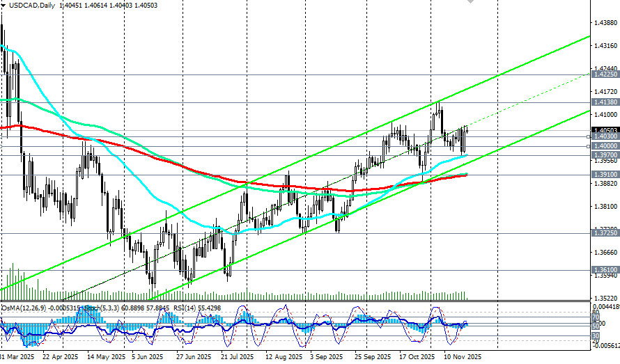Click the triangle arrow beside USDCAD,Daily title
620x364 pixels.
click(3, 6)
